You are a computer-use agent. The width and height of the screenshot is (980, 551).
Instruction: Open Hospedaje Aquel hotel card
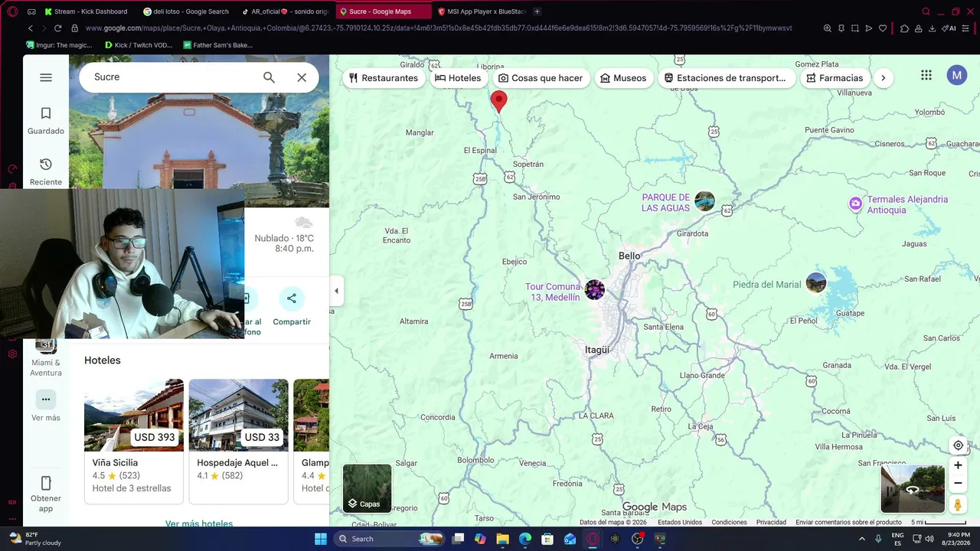(239, 442)
